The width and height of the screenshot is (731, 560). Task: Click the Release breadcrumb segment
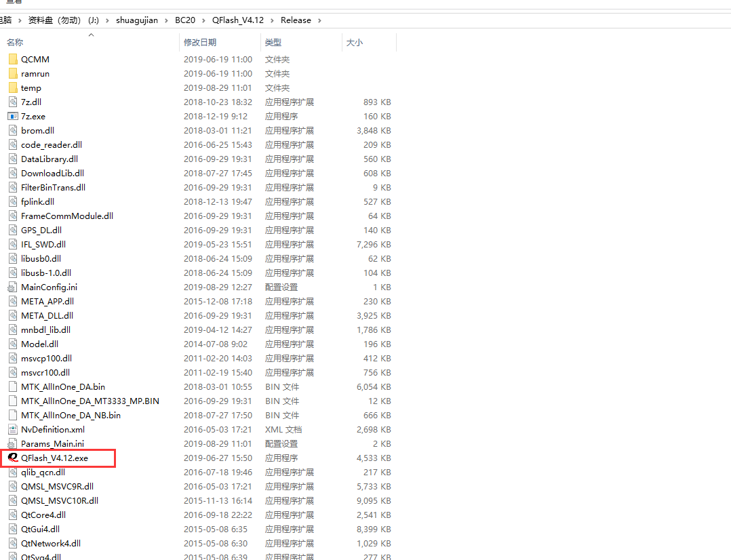click(296, 20)
